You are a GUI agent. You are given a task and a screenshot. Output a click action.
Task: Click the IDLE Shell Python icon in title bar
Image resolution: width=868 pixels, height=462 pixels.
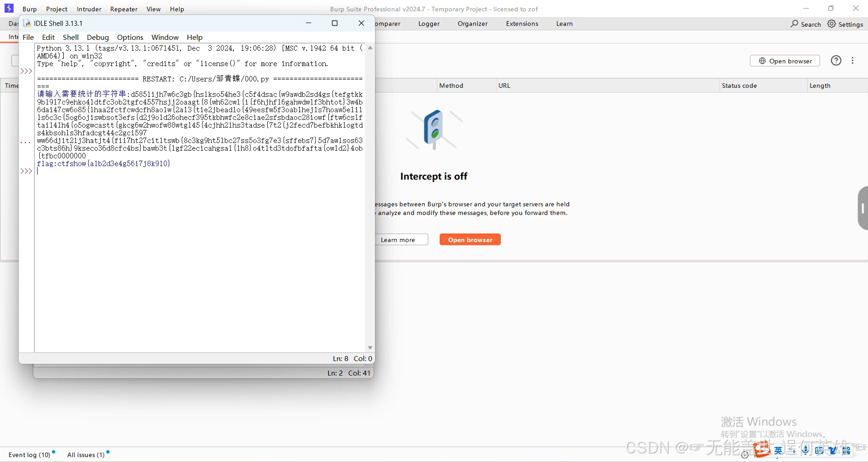27,23
